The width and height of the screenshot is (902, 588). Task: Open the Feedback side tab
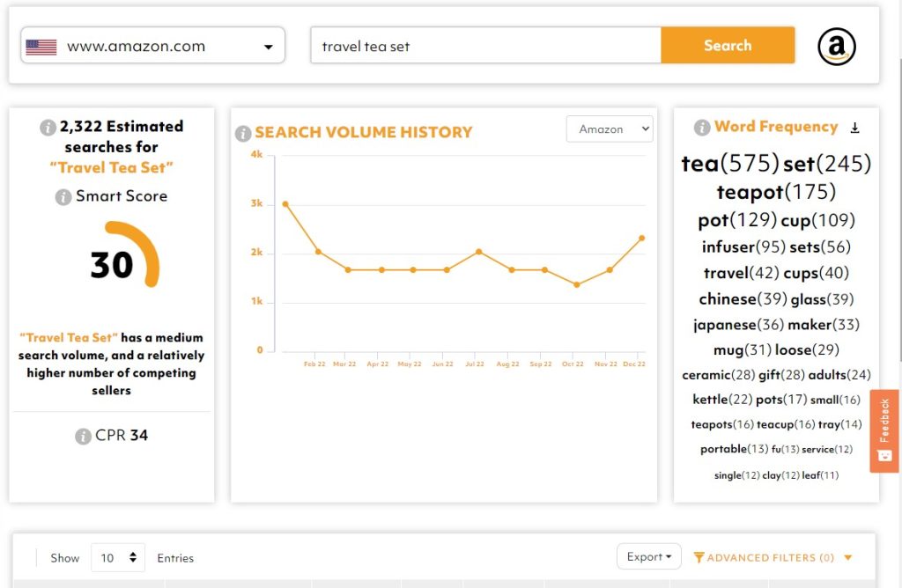[x=884, y=430]
